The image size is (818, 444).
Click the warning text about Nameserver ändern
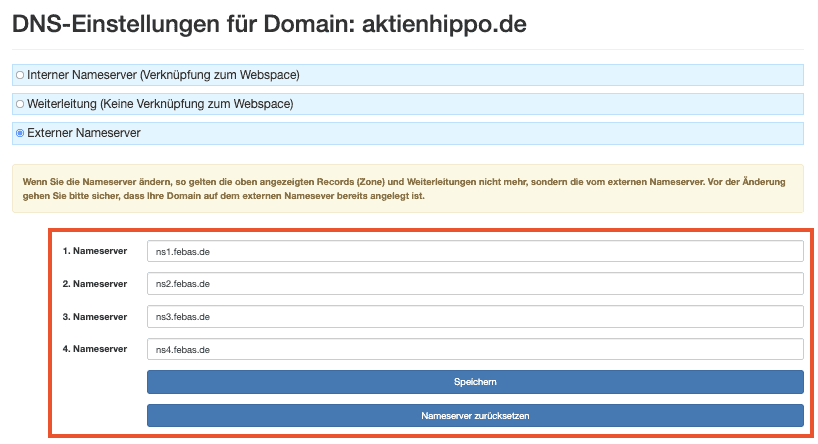(x=404, y=189)
